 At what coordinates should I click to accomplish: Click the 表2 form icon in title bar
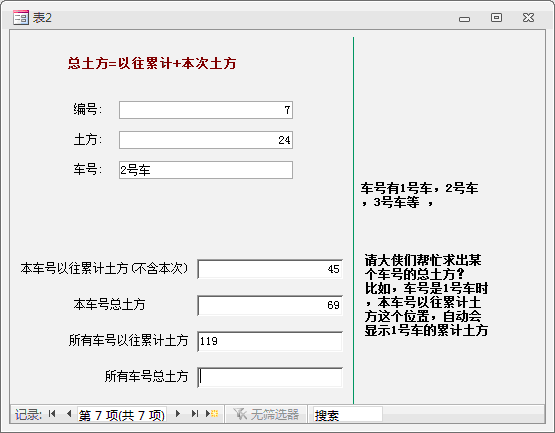[21, 17]
